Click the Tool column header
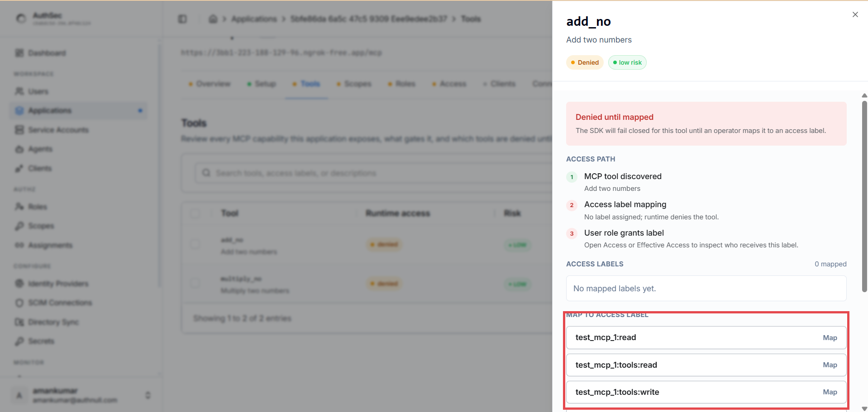Viewport: 868px width, 412px height. tap(229, 213)
